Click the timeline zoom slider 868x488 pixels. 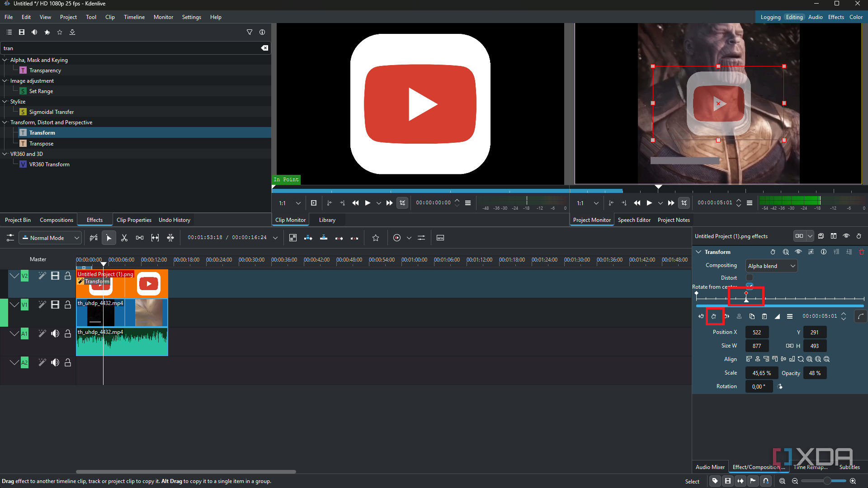coord(823,481)
